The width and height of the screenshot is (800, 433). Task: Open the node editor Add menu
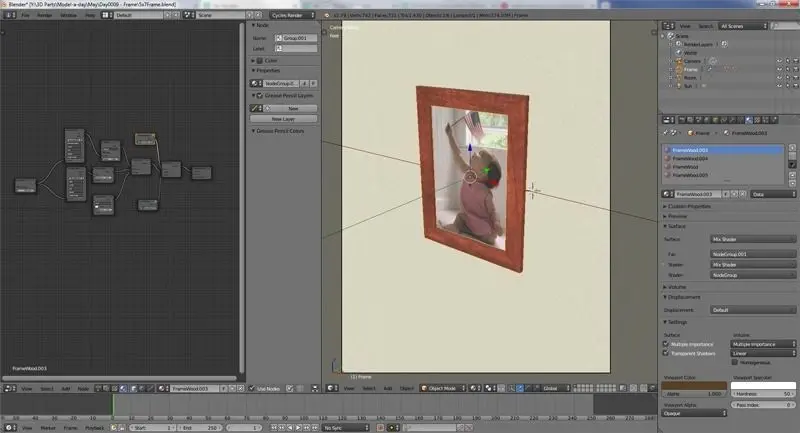coord(66,389)
